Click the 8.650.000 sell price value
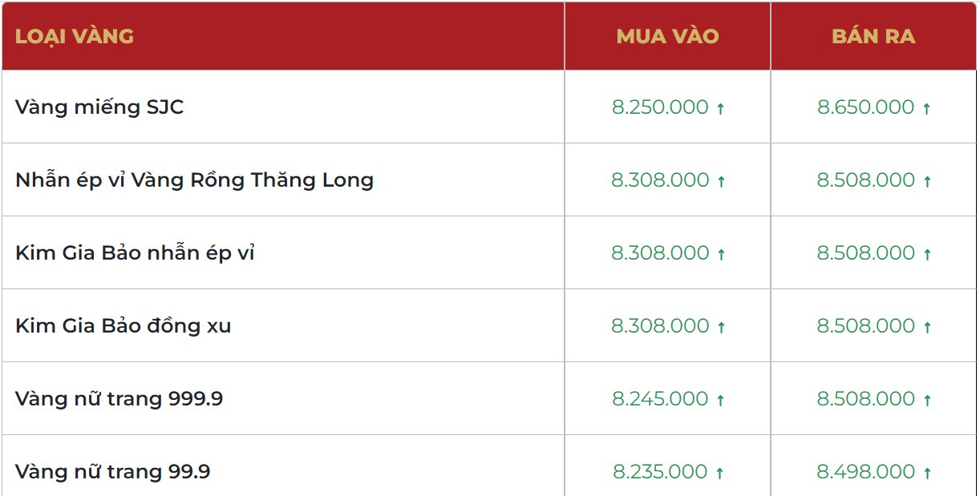The width and height of the screenshot is (980, 496). tap(865, 107)
